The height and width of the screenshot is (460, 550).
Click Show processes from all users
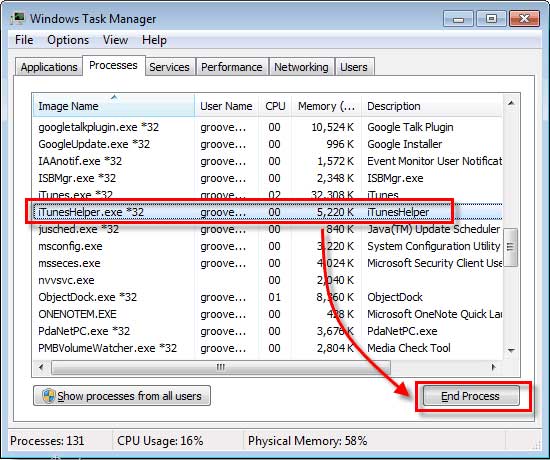pyautogui.click(x=122, y=396)
